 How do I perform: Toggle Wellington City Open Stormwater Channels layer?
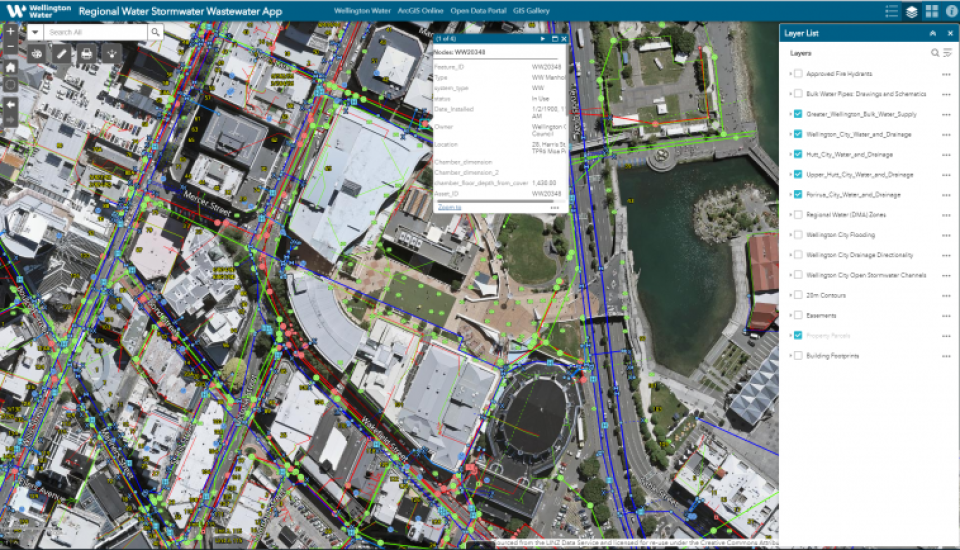pos(798,275)
